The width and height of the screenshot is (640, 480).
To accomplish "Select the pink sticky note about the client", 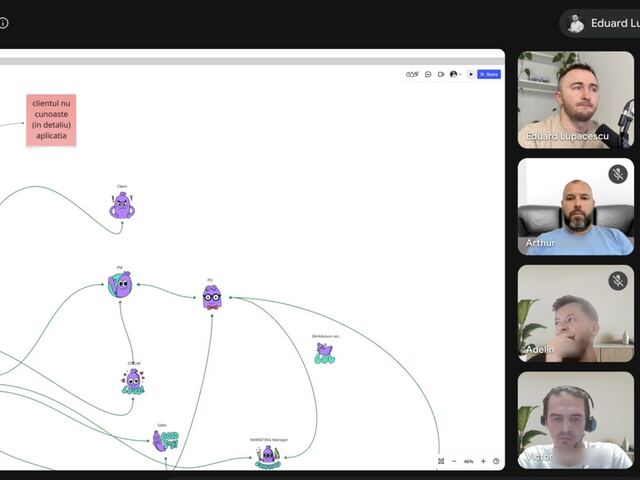I will point(51,120).
